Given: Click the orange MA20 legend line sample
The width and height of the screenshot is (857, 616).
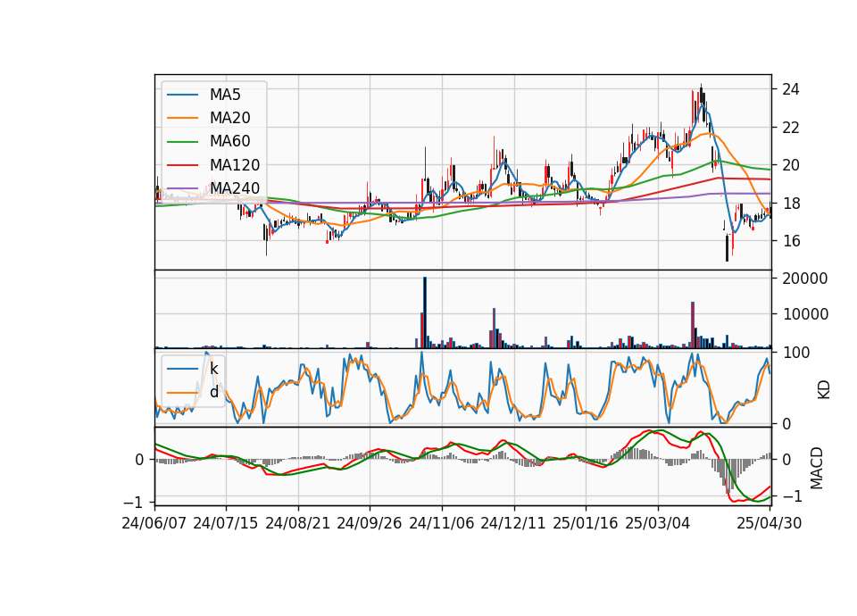Looking at the screenshot, I should point(182,118).
